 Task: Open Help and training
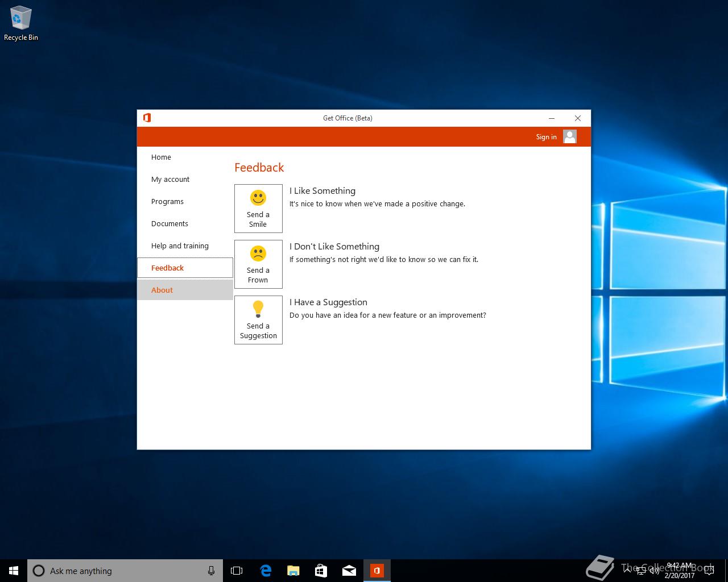pos(185,246)
